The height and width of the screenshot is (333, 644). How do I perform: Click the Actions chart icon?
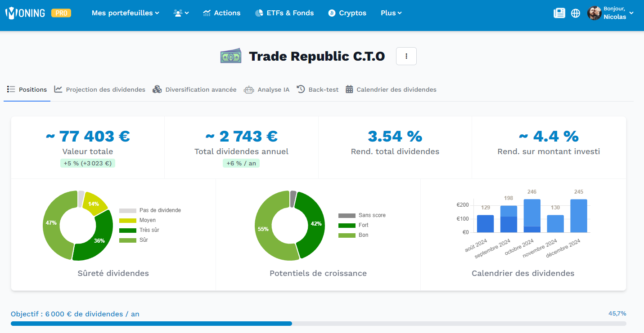(x=207, y=13)
